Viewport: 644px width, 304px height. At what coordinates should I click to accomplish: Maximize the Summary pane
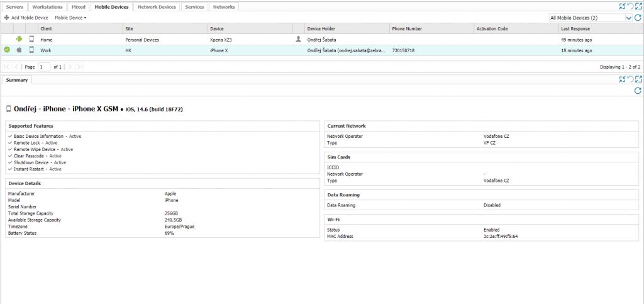[638, 79]
